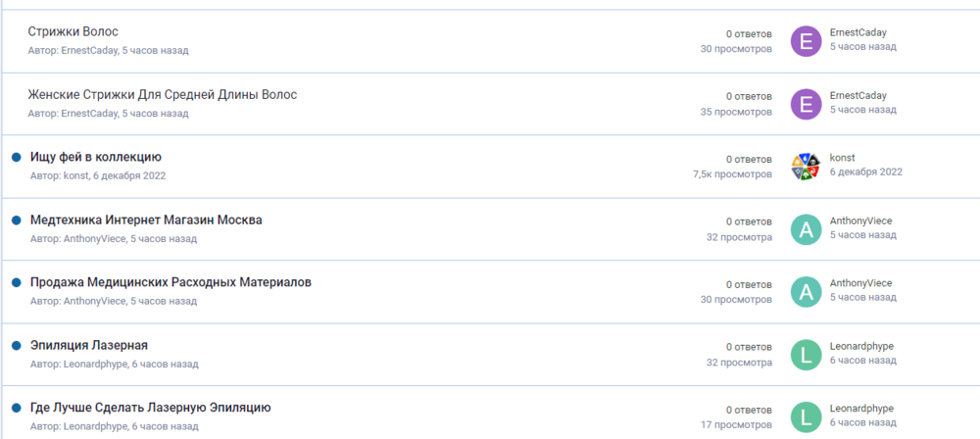Click ErnestCaday avatar in Женские Стрижки row
The image size is (980, 439).
806,104
